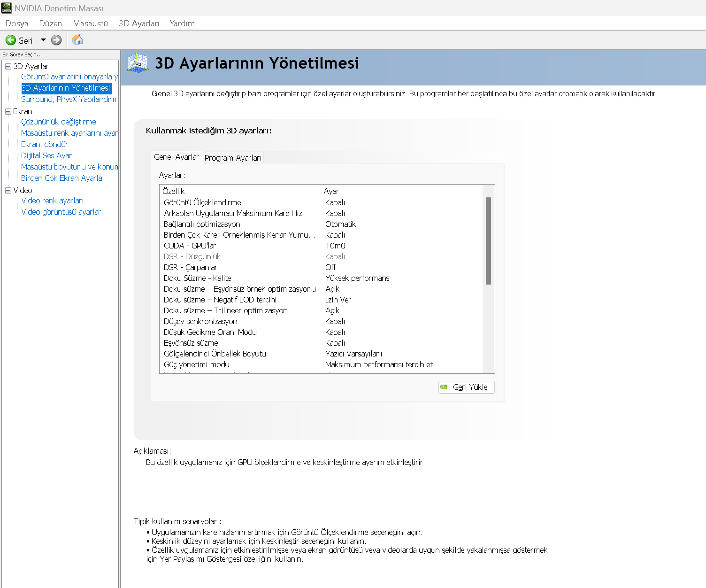Click the Geri Yükle button
Screen dimensions: 706x588
pos(467,387)
